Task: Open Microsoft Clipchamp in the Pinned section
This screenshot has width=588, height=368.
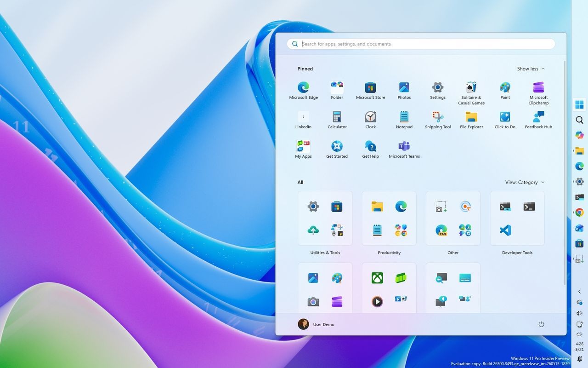Action: (x=538, y=93)
